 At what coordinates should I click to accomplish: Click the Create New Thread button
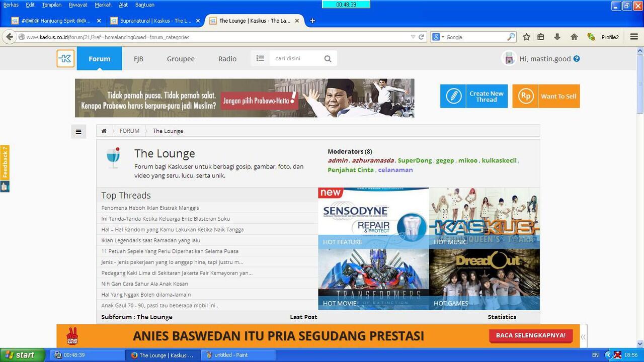pyautogui.click(x=474, y=96)
